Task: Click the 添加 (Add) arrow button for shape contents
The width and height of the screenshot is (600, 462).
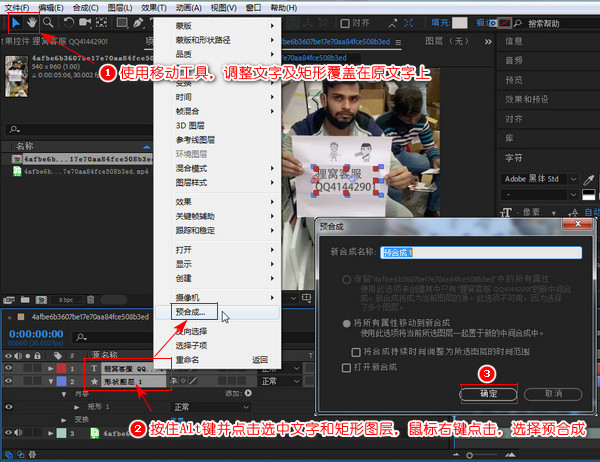Action: point(248,393)
